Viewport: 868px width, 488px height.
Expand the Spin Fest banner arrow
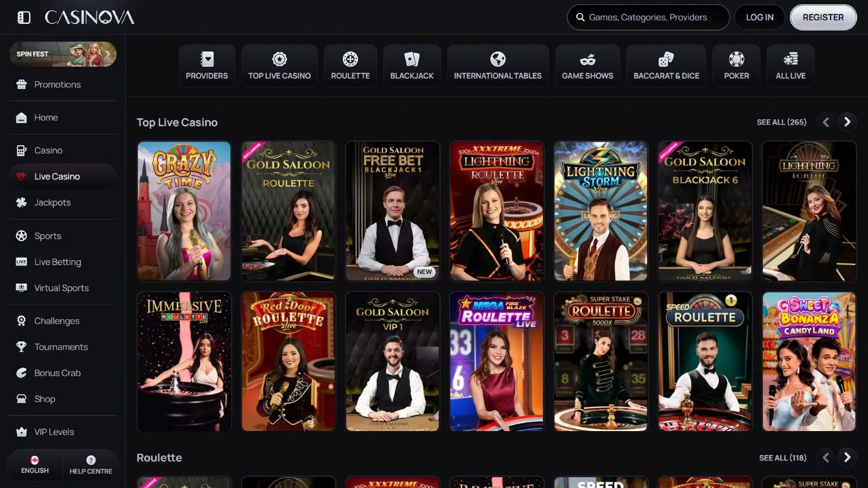tap(108, 54)
